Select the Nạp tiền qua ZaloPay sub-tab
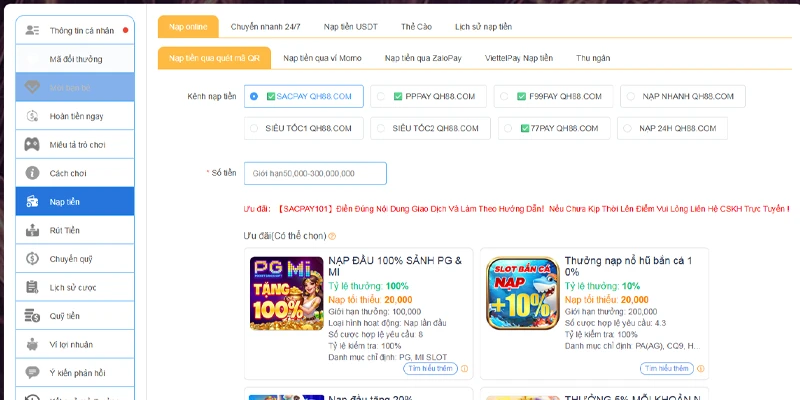800x400 pixels. coord(423,58)
